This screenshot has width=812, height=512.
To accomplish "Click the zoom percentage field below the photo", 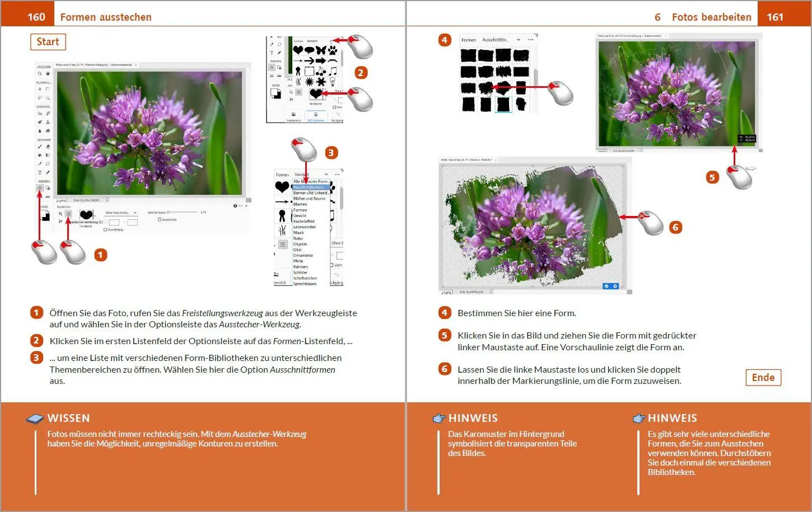I will (61, 200).
